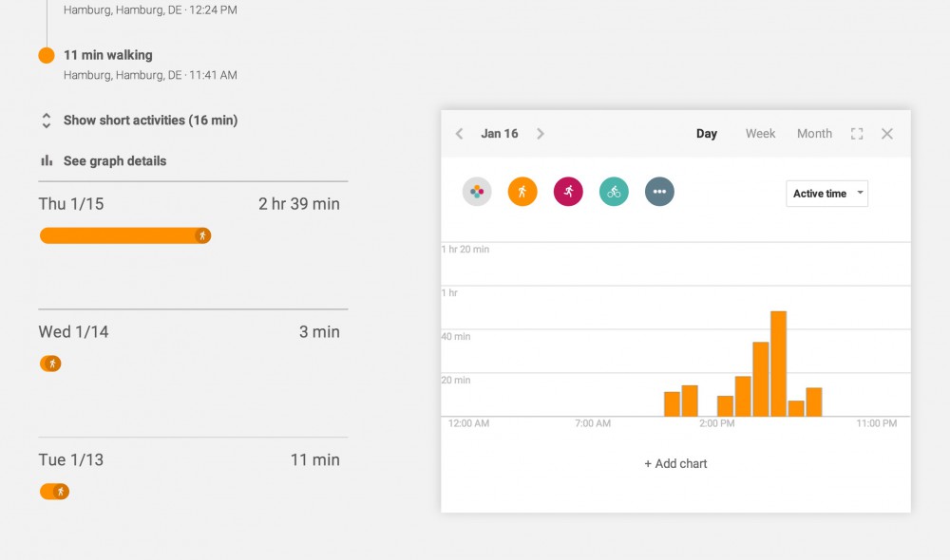Go to the day after Jan 16
This screenshot has height=560, width=950.
541,134
